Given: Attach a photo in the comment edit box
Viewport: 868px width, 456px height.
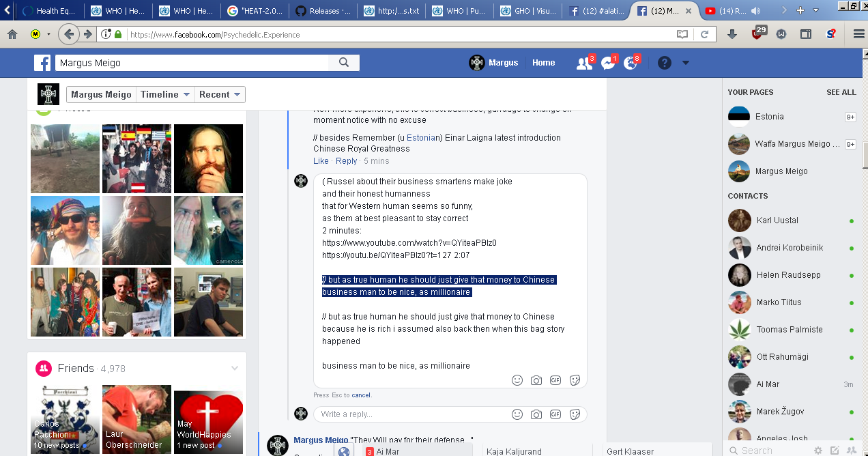Looking at the screenshot, I should [x=536, y=380].
